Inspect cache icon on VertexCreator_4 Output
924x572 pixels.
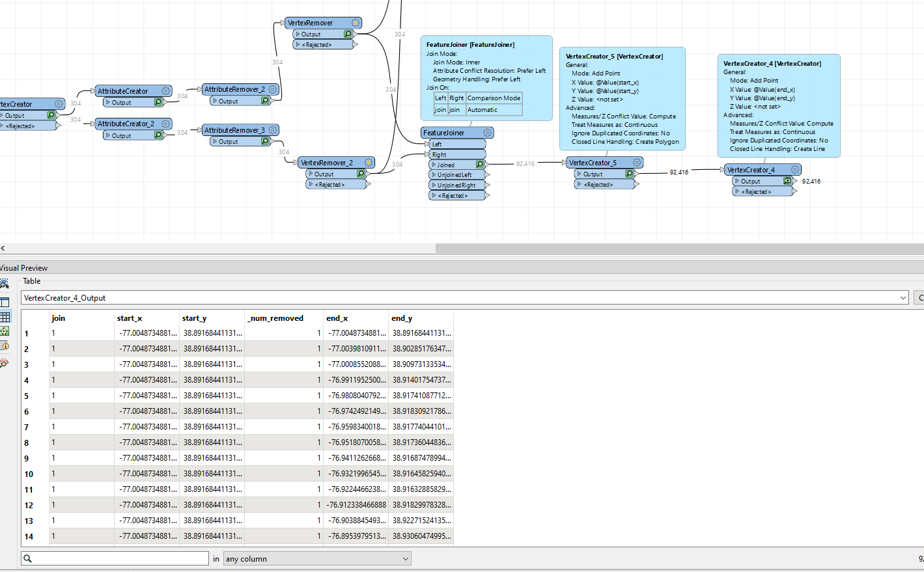click(x=788, y=181)
